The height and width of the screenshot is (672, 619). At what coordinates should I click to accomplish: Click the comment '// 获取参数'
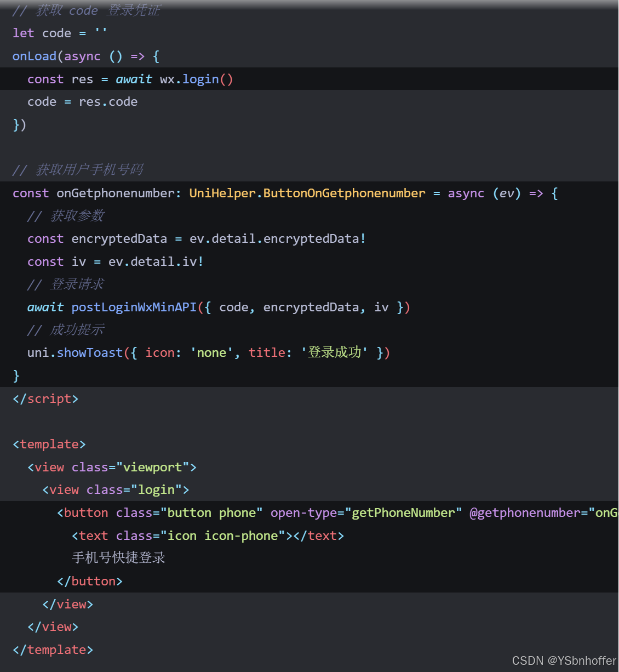(66, 216)
